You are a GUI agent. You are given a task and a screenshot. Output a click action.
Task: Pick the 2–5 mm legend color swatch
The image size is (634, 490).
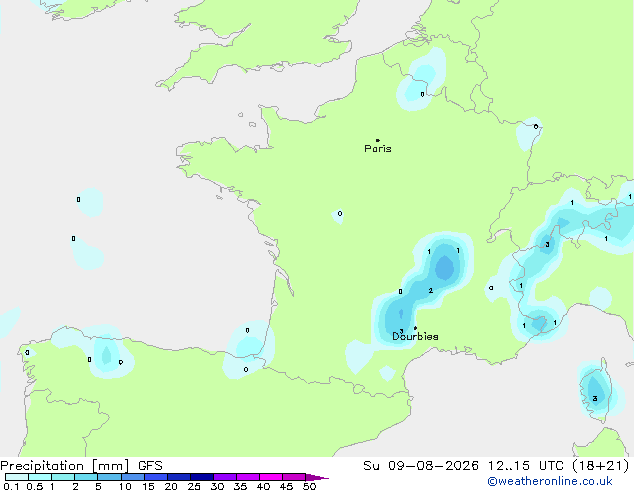(x=86, y=477)
